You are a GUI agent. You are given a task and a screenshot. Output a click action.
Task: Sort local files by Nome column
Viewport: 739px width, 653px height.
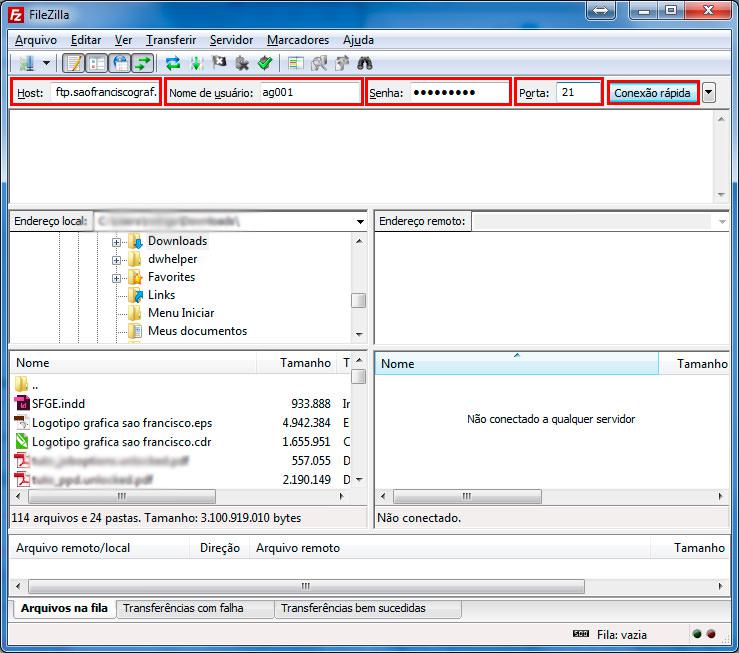(133, 363)
